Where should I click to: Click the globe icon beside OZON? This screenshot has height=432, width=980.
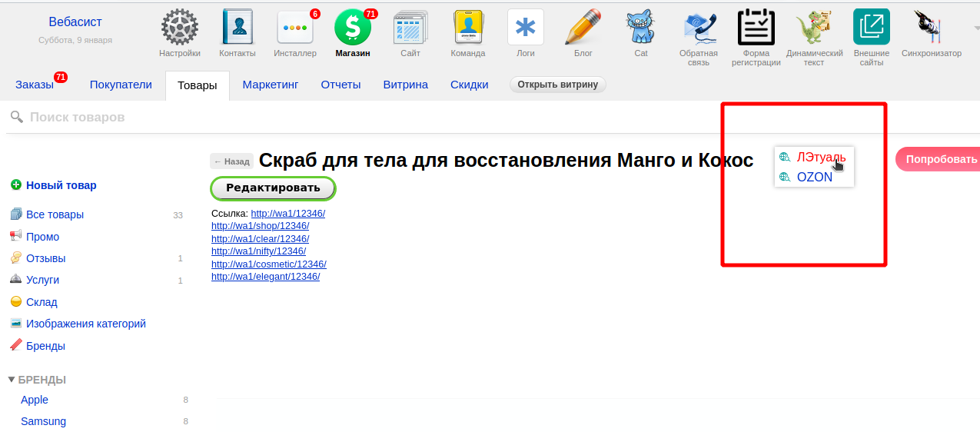pos(785,177)
